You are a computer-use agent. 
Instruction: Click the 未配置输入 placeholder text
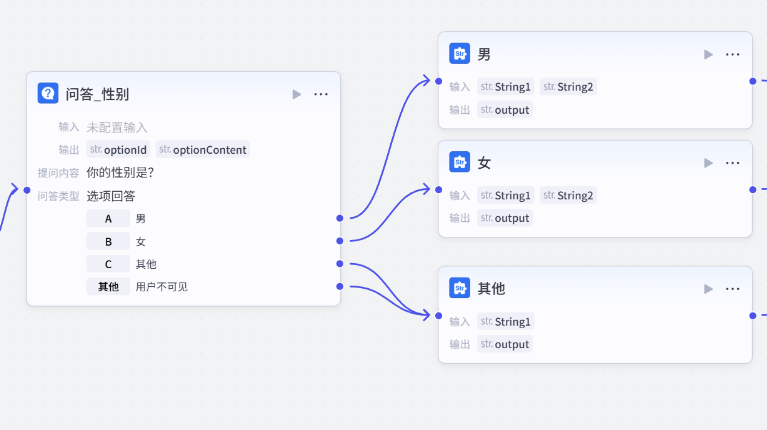(x=117, y=127)
